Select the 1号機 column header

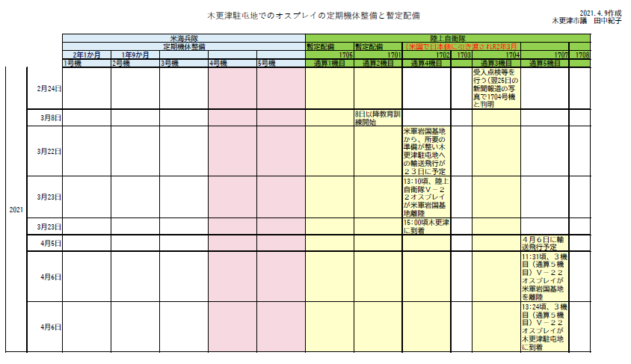coord(87,63)
